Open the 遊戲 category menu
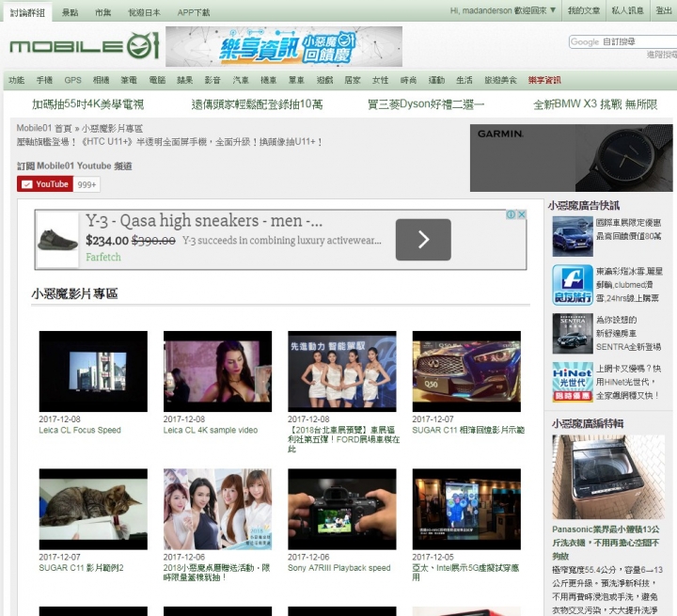 324,80
